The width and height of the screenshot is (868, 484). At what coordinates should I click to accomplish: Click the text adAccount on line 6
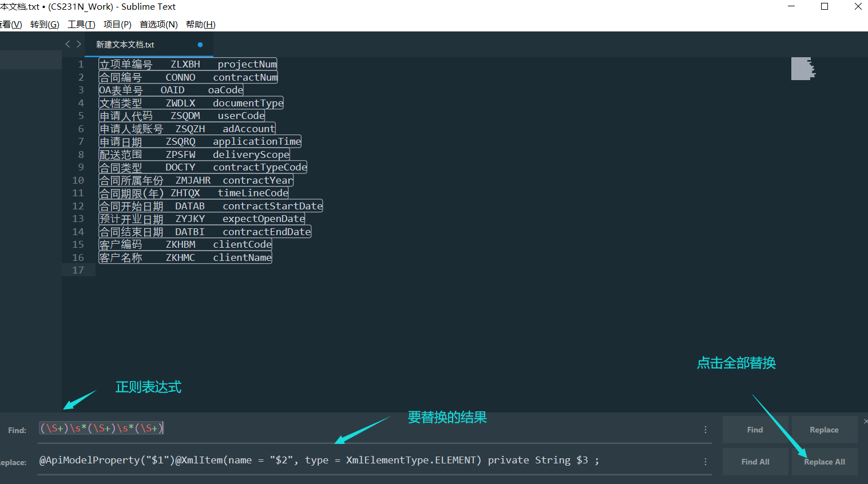(x=249, y=129)
